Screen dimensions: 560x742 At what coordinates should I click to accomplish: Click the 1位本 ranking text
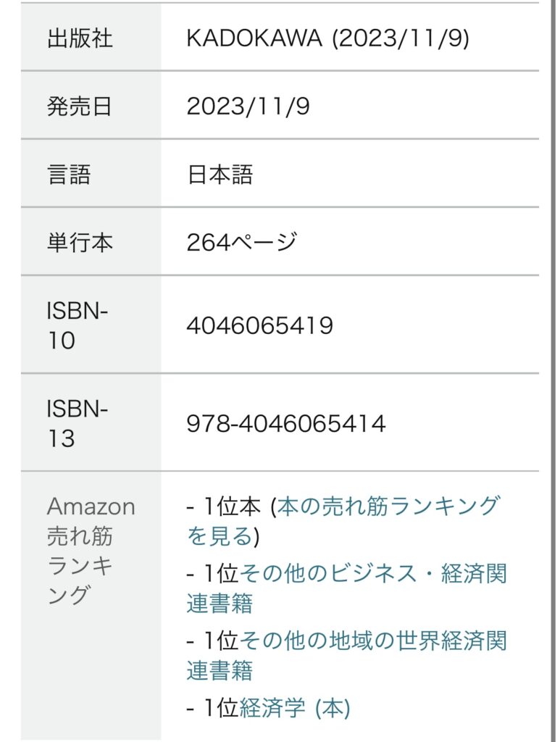point(230,506)
